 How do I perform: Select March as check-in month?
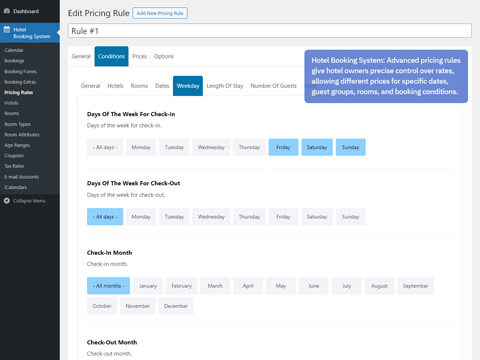(215, 286)
